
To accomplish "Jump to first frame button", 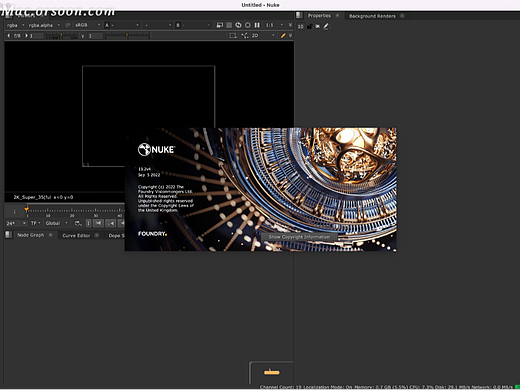I will (x=99, y=223).
